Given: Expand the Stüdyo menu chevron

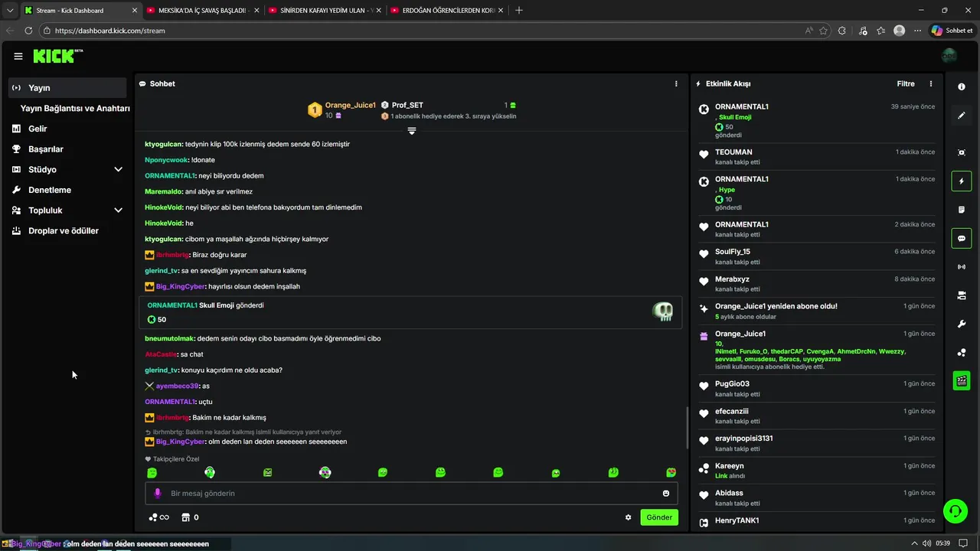Looking at the screenshot, I should click(118, 169).
